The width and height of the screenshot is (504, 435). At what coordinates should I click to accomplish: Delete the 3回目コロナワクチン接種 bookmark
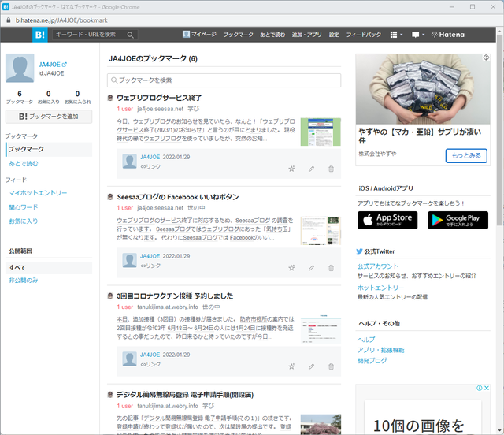[x=331, y=366]
